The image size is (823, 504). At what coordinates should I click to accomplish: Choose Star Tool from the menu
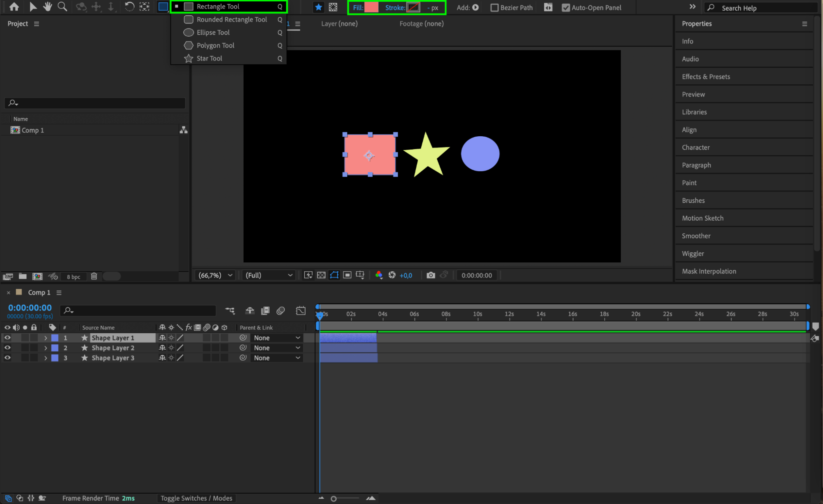pos(209,58)
